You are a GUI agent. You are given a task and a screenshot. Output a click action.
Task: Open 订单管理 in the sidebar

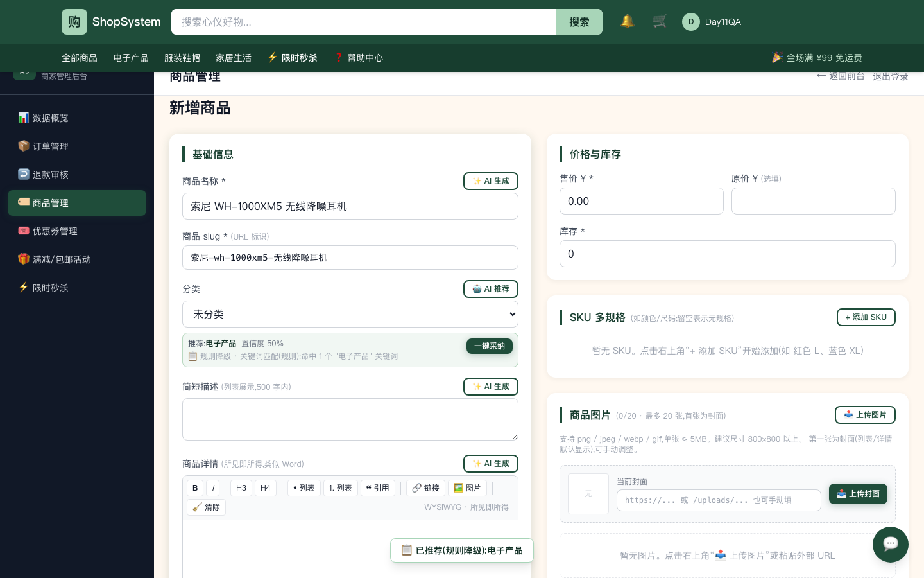tap(77, 146)
